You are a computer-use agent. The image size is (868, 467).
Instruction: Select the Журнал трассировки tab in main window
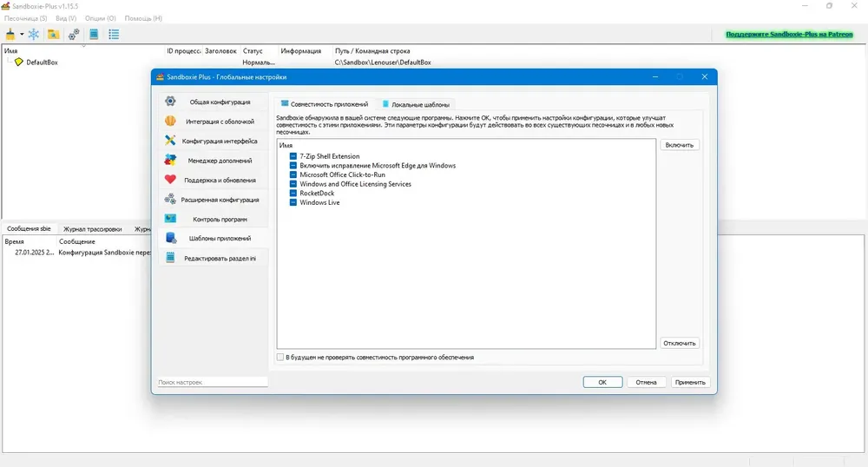(93, 229)
